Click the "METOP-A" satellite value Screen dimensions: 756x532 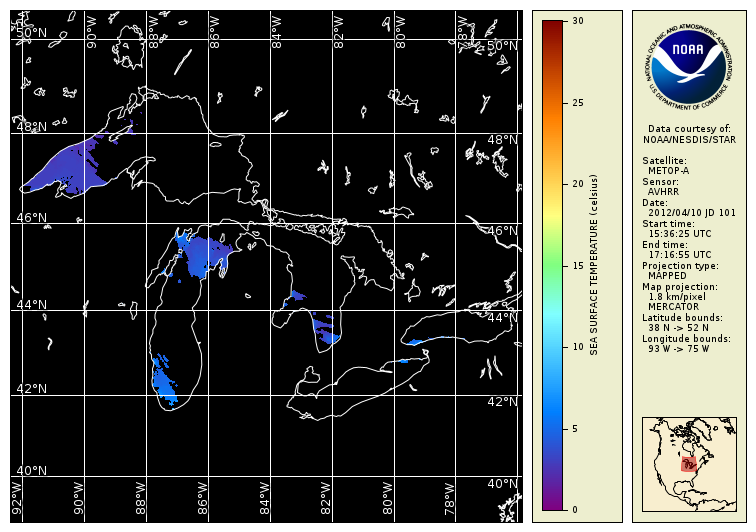(668, 171)
